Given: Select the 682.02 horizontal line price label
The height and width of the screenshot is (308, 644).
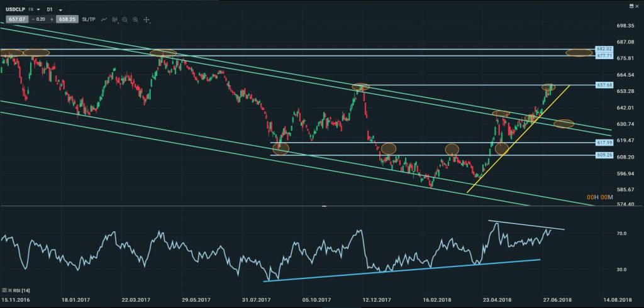Looking at the screenshot, I should (x=604, y=48).
